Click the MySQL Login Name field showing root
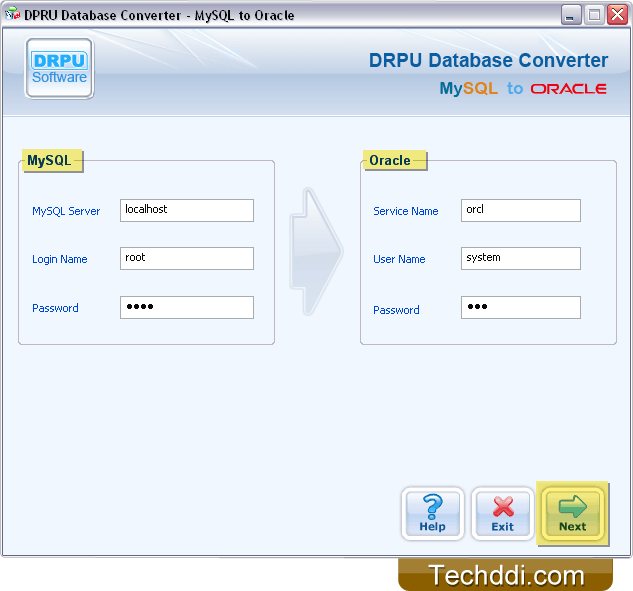 187,258
